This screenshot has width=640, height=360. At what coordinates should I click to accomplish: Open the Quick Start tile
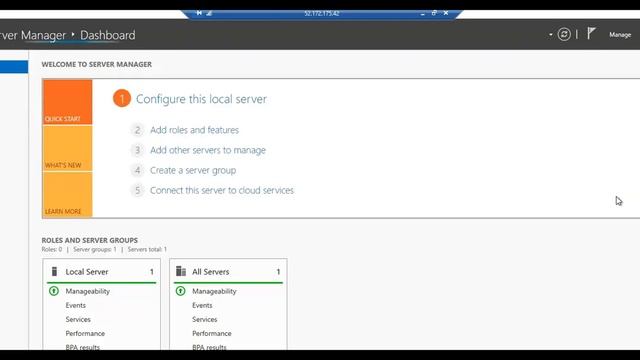click(67, 102)
